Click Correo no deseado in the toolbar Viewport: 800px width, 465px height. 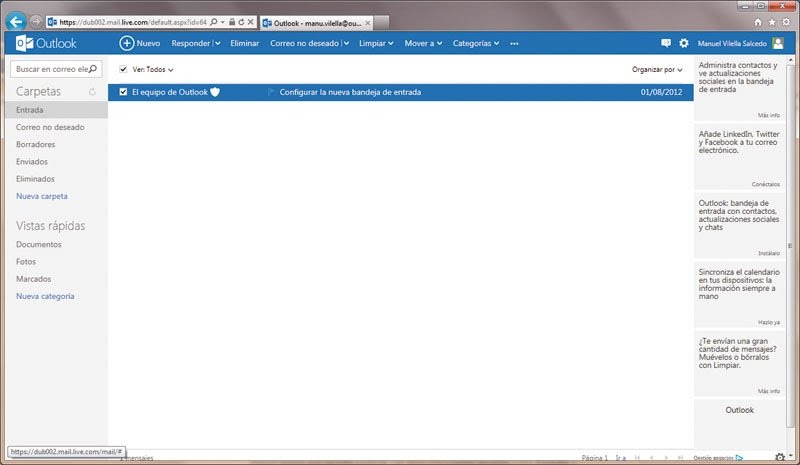[x=305, y=43]
